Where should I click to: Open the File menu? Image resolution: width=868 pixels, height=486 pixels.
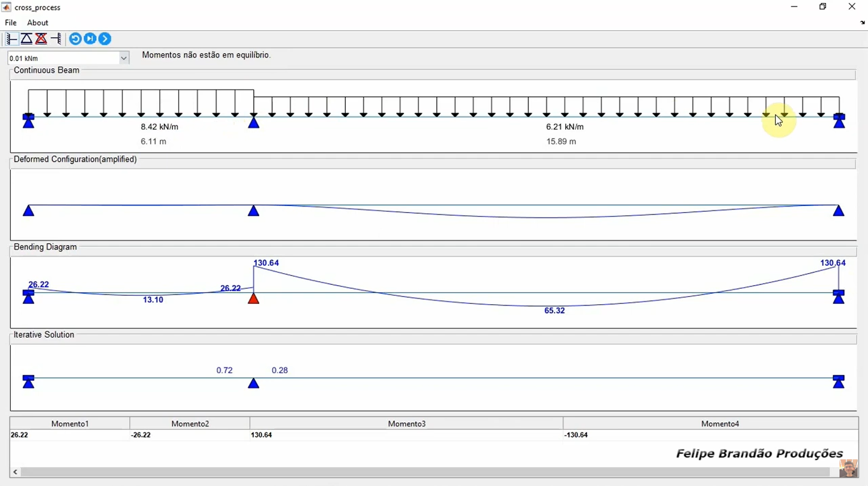10,23
